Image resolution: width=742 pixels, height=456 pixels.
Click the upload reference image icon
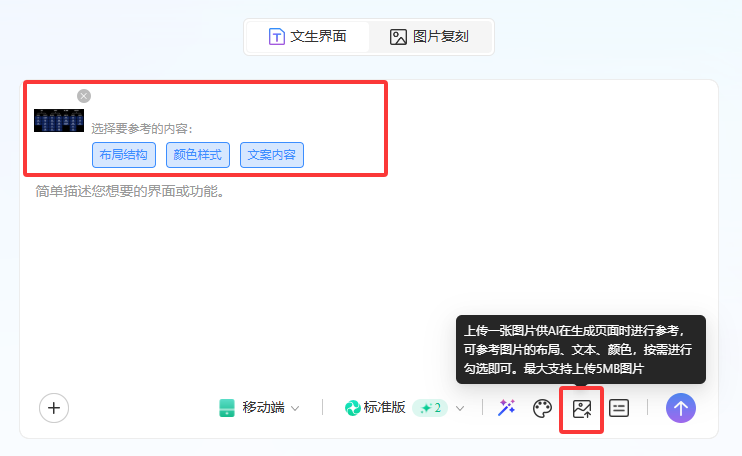click(581, 408)
